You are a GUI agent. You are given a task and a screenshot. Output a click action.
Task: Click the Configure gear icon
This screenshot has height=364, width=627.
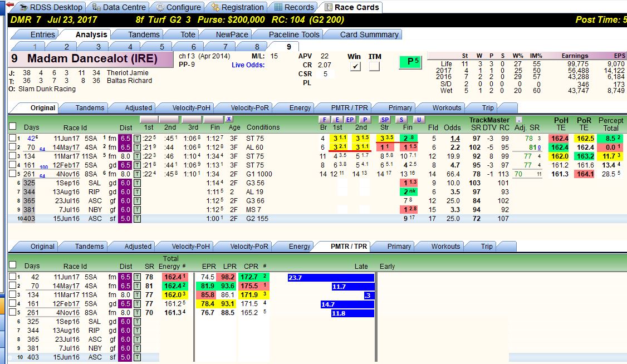tap(160, 7)
